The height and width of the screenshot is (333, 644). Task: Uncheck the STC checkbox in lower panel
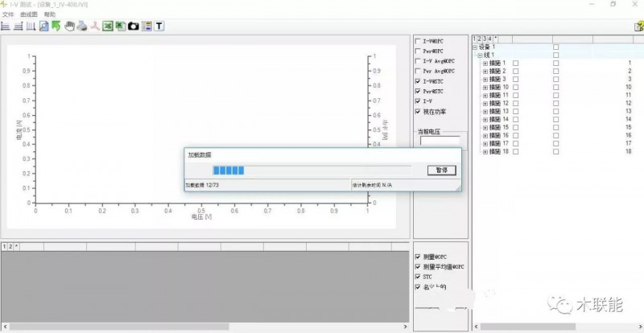[418, 277]
